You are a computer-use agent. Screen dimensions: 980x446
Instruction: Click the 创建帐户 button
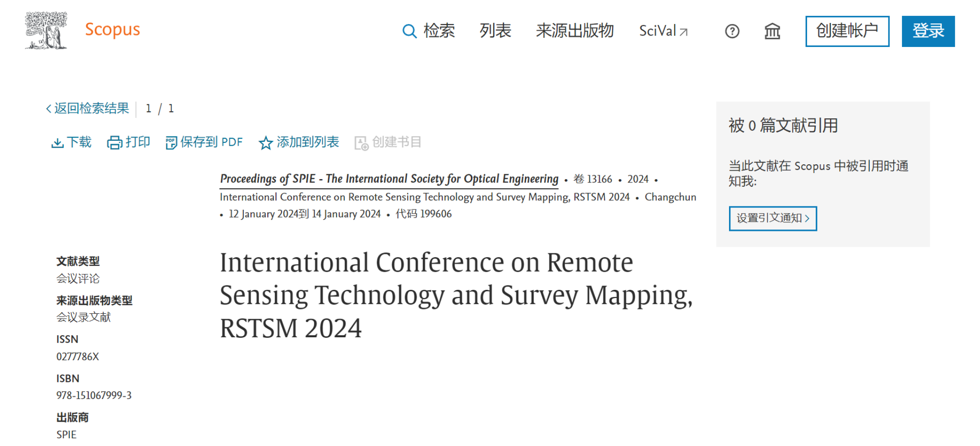pyautogui.click(x=847, y=31)
